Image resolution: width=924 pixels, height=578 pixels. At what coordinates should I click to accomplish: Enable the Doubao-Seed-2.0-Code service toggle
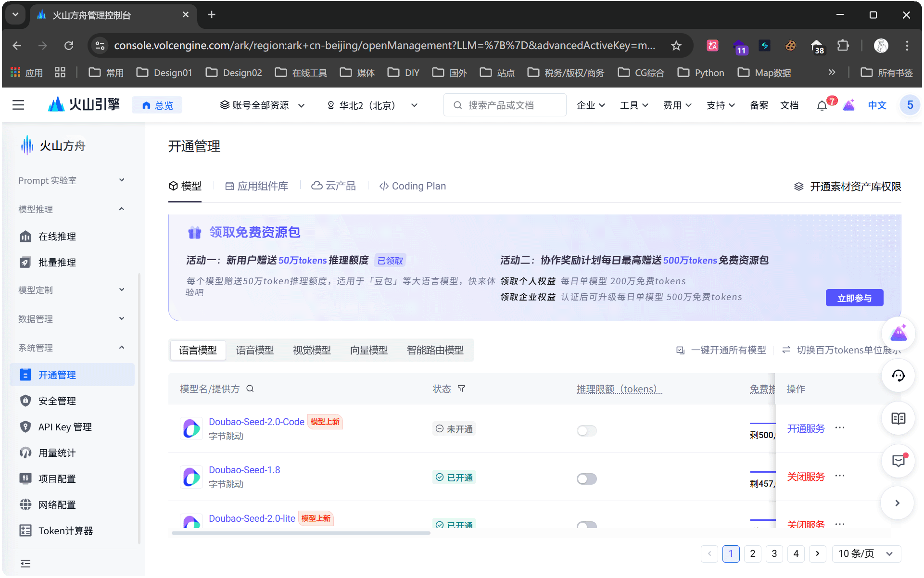(586, 430)
